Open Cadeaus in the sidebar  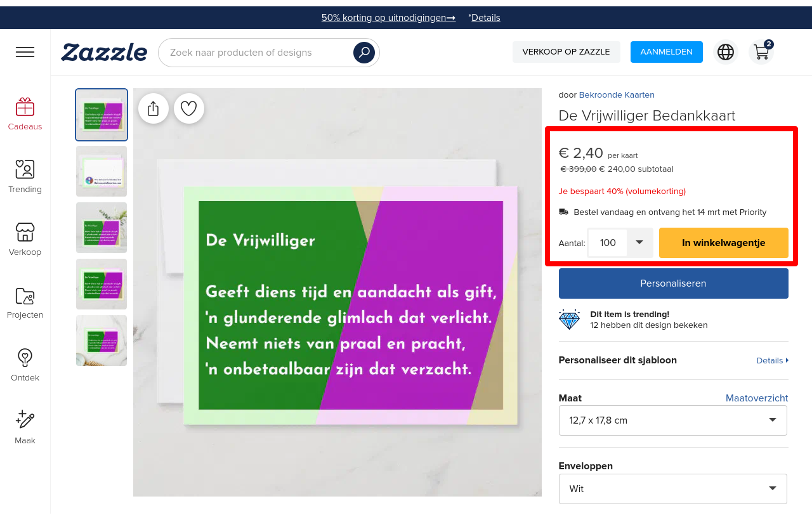click(x=25, y=114)
